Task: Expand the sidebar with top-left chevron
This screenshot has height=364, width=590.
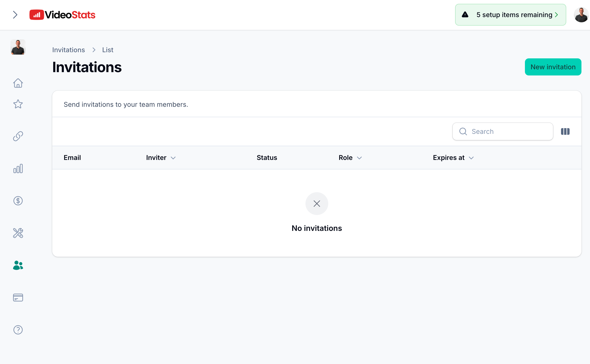Action: (15, 15)
